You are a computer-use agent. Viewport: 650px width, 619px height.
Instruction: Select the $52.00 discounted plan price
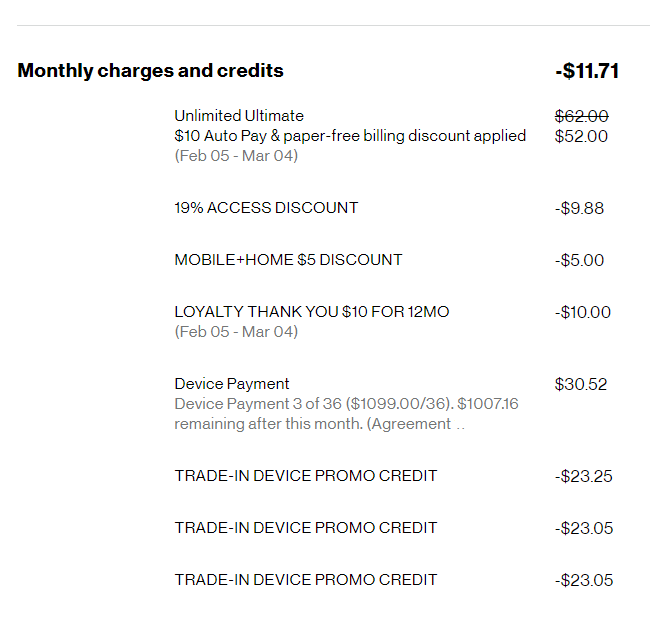coord(581,136)
